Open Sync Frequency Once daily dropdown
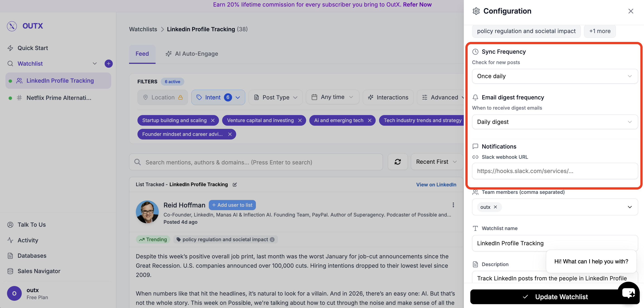 [x=555, y=76]
